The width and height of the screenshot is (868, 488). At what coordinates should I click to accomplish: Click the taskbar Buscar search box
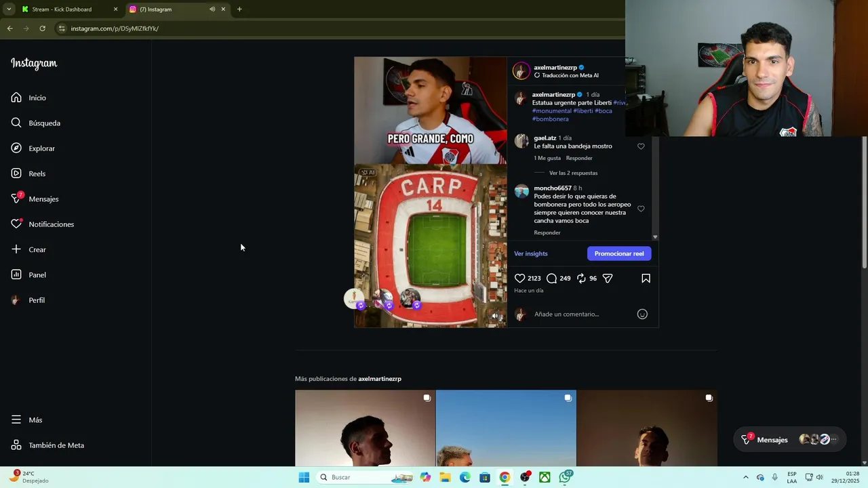[365, 477]
